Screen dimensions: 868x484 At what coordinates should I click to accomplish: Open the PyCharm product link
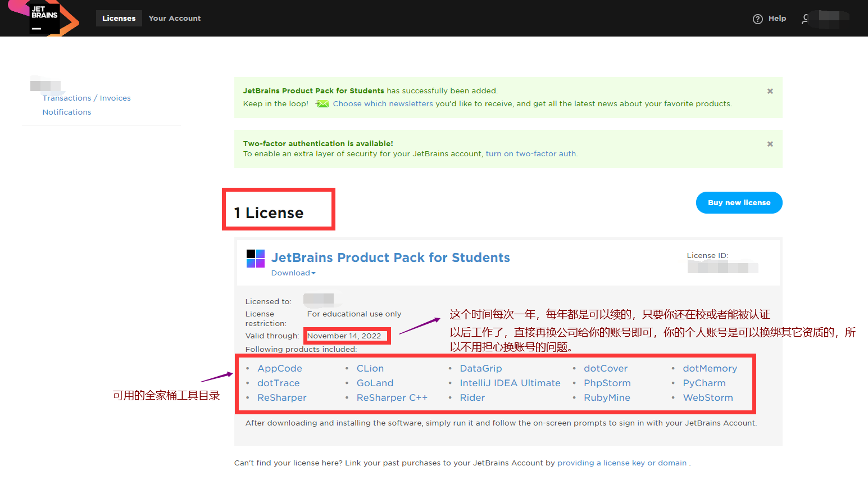click(x=705, y=383)
